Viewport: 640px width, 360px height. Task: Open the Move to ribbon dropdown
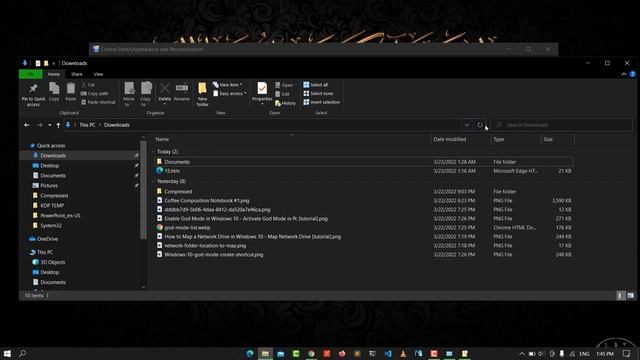[129, 94]
